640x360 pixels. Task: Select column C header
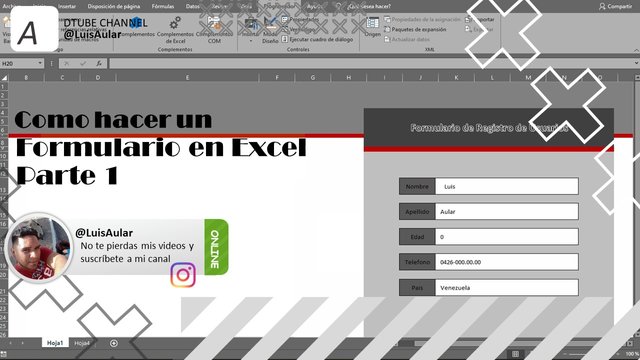[x=62, y=78]
